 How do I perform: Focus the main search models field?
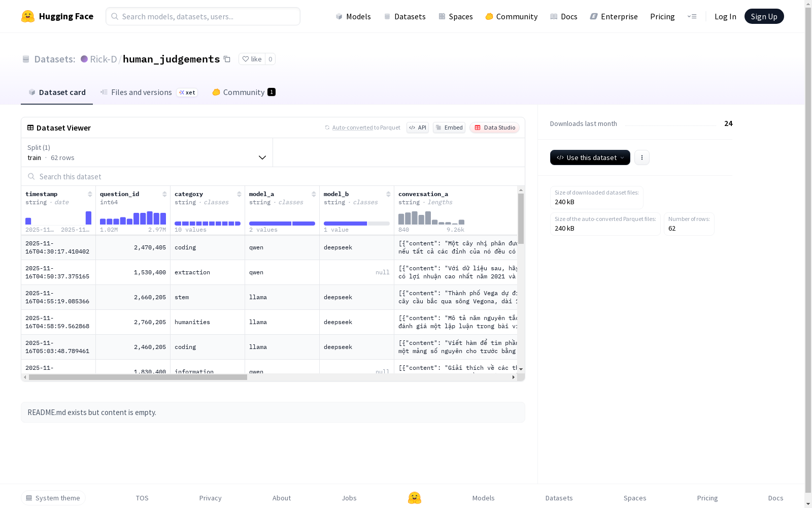(203, 16)
